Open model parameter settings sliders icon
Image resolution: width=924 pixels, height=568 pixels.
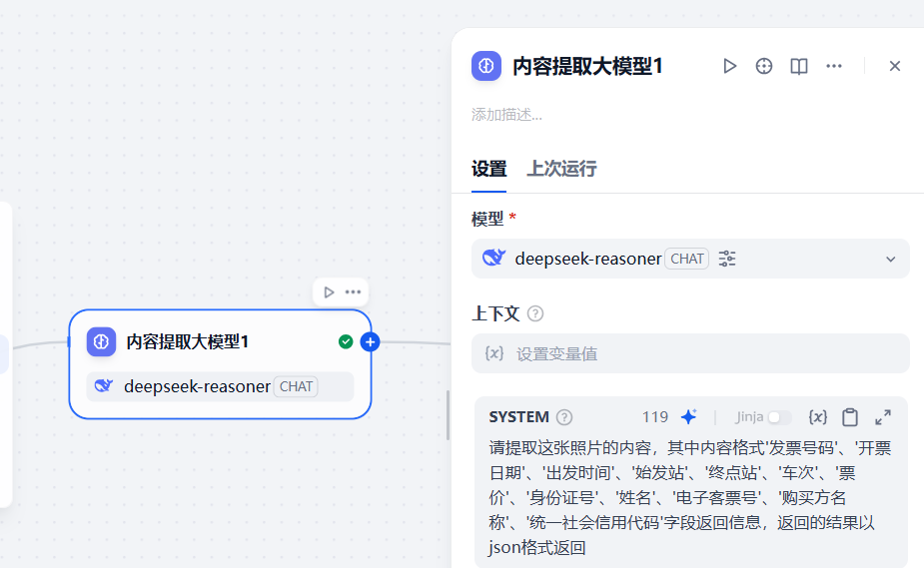727,259
